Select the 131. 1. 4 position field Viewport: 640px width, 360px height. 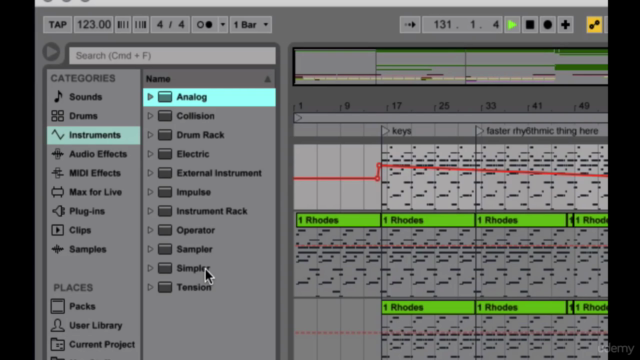(x=462, y=25)
